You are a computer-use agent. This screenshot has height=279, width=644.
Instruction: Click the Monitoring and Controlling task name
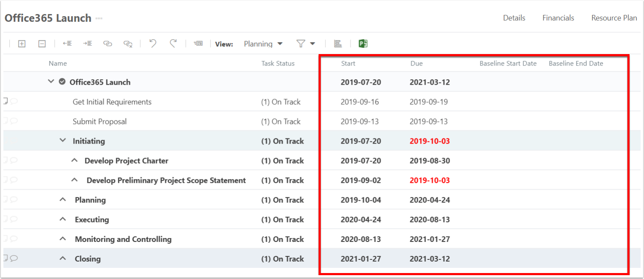(123, 239)
